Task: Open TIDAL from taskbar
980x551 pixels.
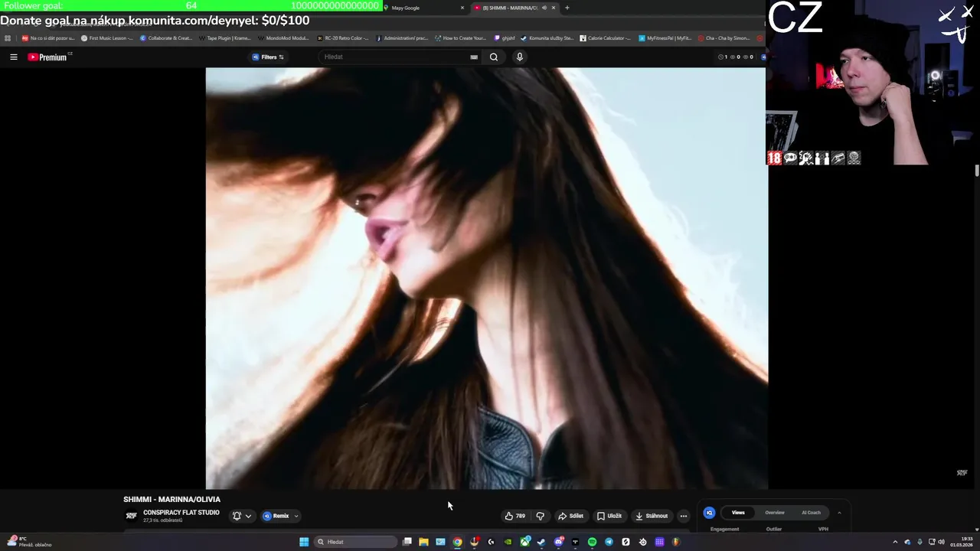Action: [x=575, y=542]
